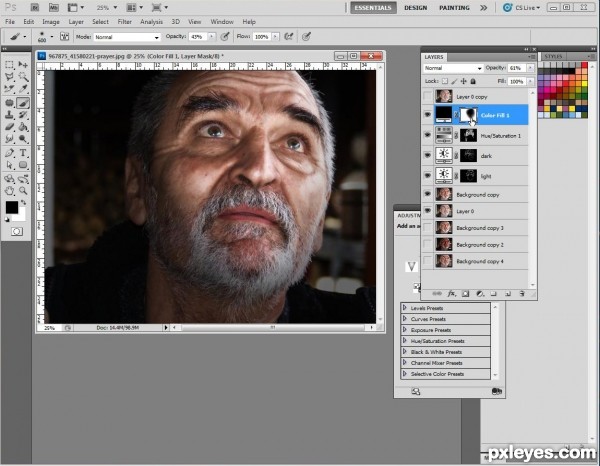Create new adjustment layer icon
Viewport: 600px width, 466px height.
click(x=480, y=294)
